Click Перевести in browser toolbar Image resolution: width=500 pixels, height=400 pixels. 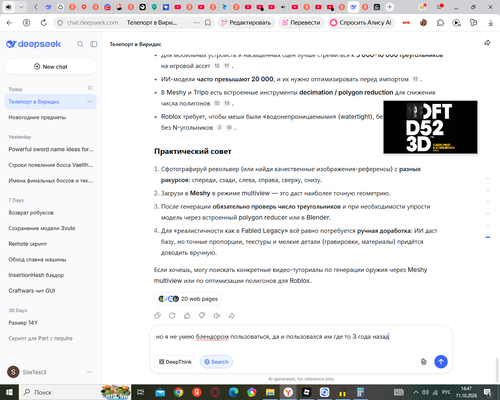tap(301, 23)
